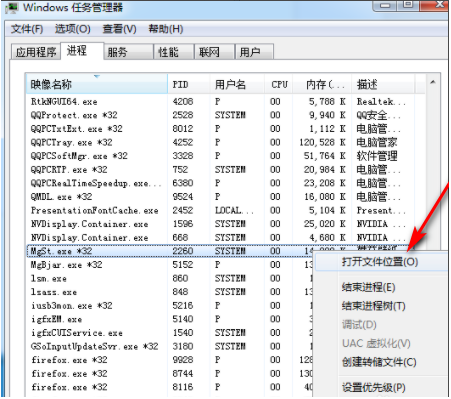This screenshot has height=399, width=451.
Task: Switch to the 联网 tab
Action: coord(214,52)
